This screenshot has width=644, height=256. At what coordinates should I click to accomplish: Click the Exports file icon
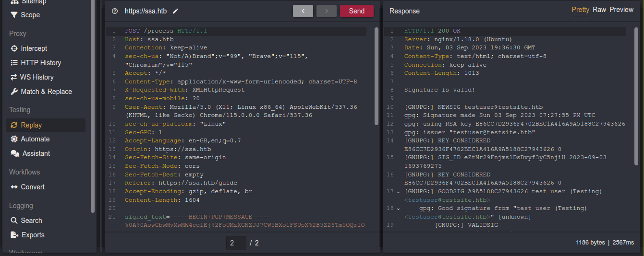point(14,235)
